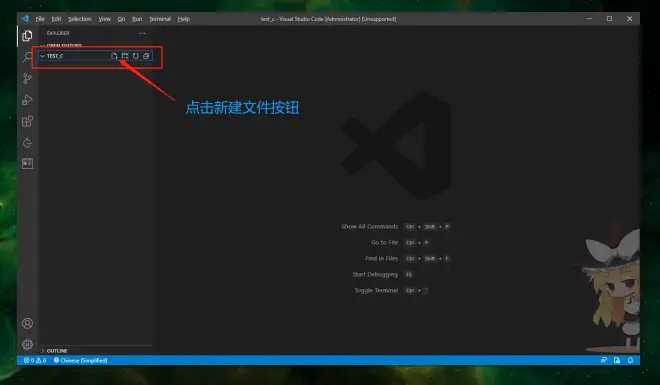Open the Go menu
This screenshot has width=660, height=385.
121,19
